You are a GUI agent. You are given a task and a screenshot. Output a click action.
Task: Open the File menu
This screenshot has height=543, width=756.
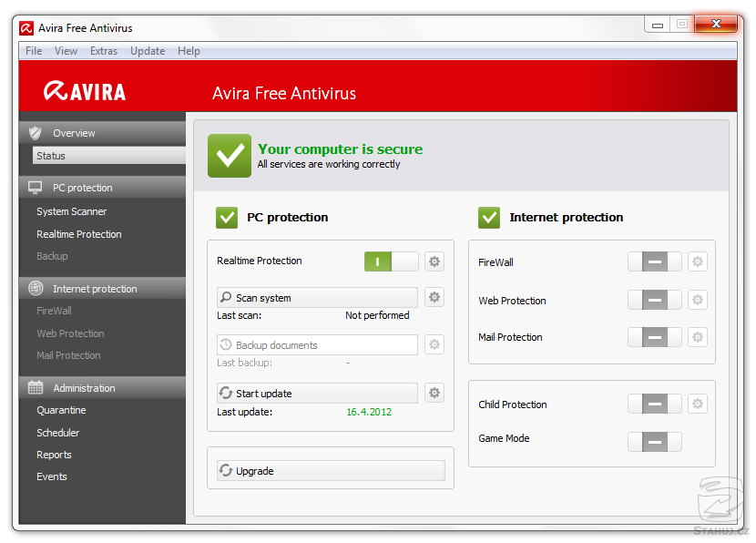34,51
